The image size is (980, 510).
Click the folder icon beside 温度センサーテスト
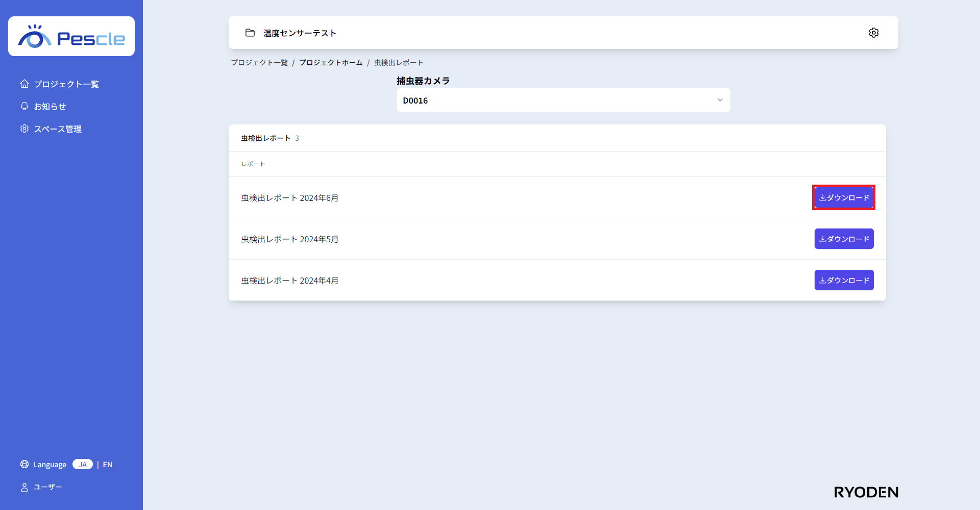click(x=250, y=33)
